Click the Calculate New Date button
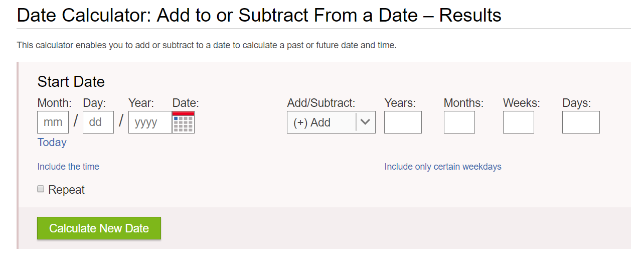 coord(99,228)
